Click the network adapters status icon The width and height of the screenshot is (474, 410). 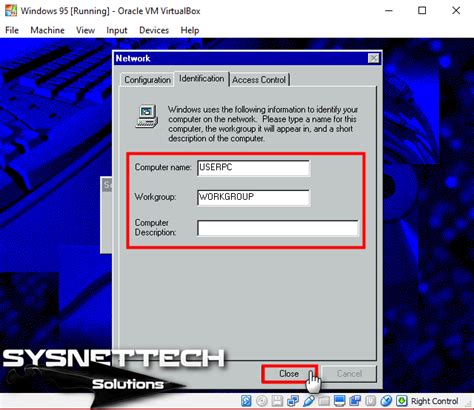coord(293,401)
